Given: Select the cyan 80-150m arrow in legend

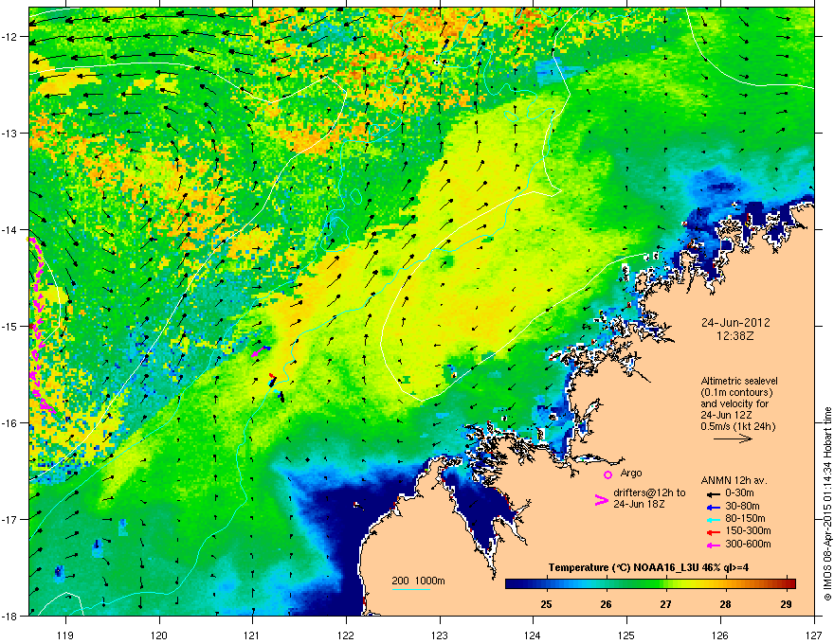Looking at the screenshot, I should pos(714,519).
